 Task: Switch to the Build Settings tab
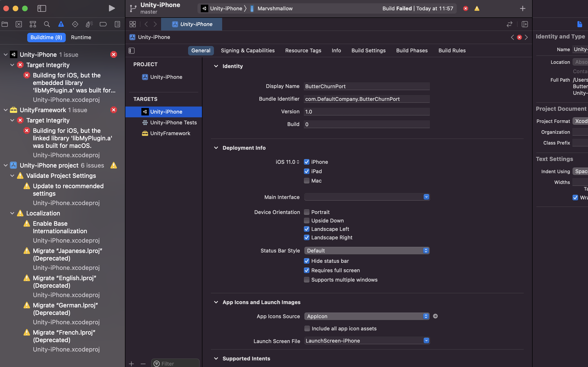click(368, 50)
